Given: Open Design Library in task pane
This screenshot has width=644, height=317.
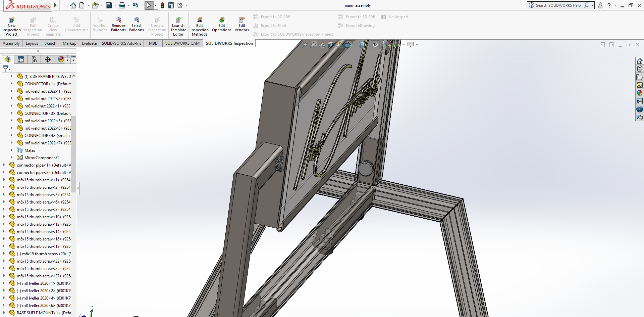Looking at the screenshot, I should coord(640,69).
